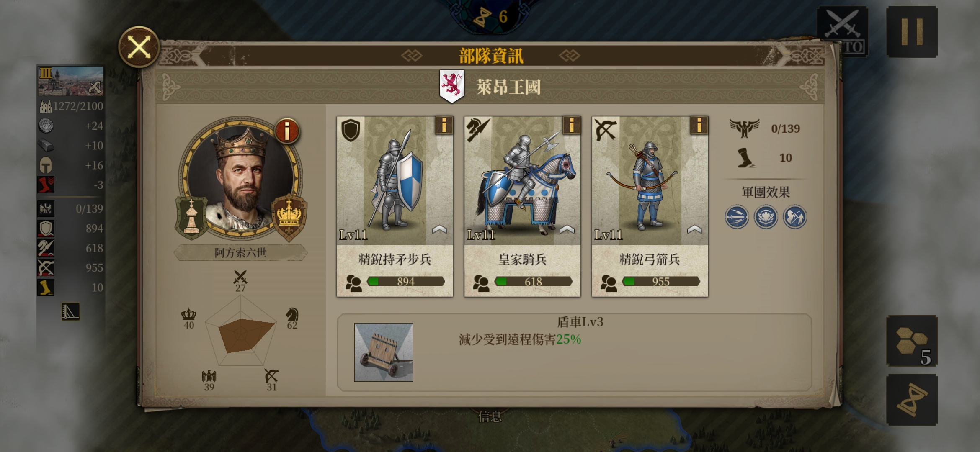Expand the 精銳弓箭兵 upgrade chevron
The width and height of the screenshot is (980, 452).
pyautogui.click(x=694, y=229)
